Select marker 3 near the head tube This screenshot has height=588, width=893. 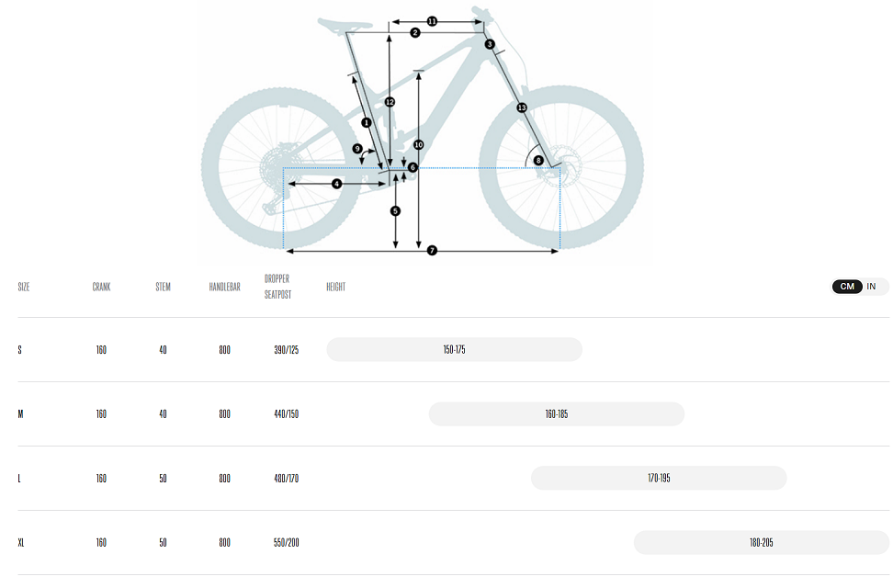coord(490,44)
